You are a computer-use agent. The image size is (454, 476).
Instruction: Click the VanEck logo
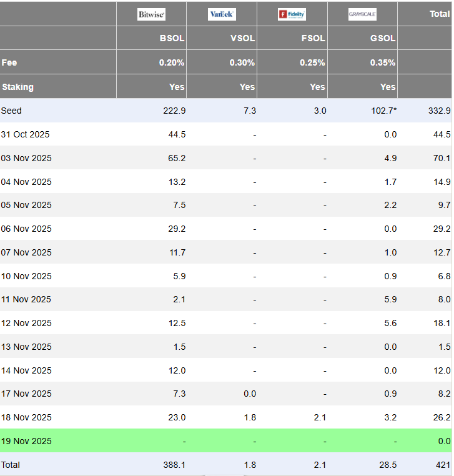222,14
